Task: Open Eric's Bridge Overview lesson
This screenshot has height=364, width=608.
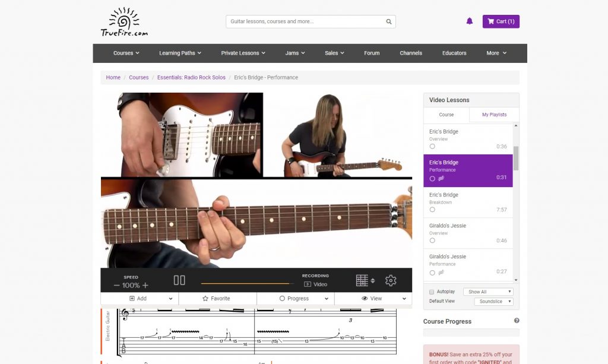Action: click(468, 139)
